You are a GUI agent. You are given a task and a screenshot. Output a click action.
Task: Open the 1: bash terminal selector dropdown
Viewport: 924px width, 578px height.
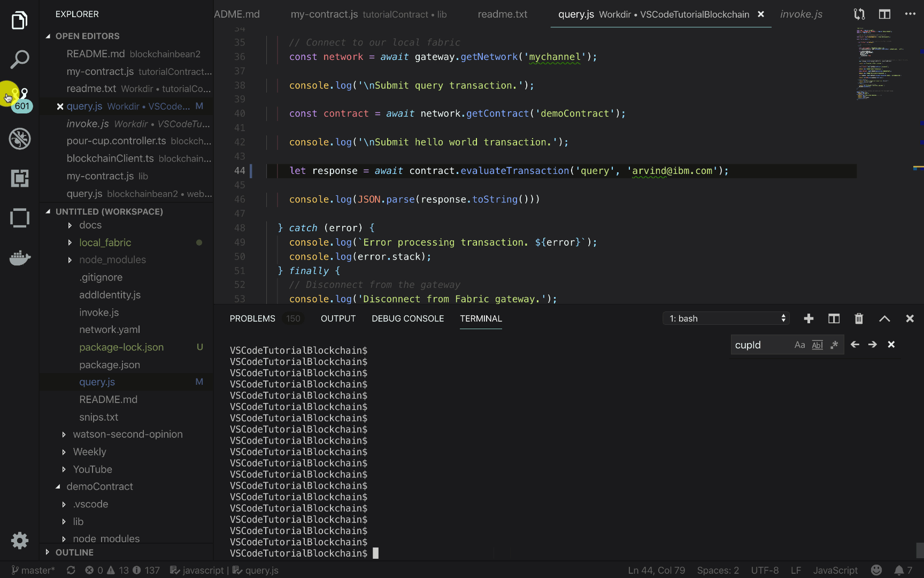tap(727, 318)
